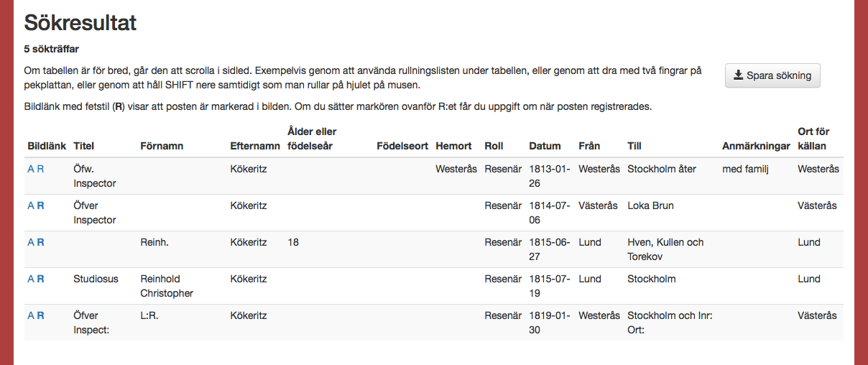
Task: Open bold R link for 1813-01-26 row
Action: pyautogui.click(x=41, y=169)
